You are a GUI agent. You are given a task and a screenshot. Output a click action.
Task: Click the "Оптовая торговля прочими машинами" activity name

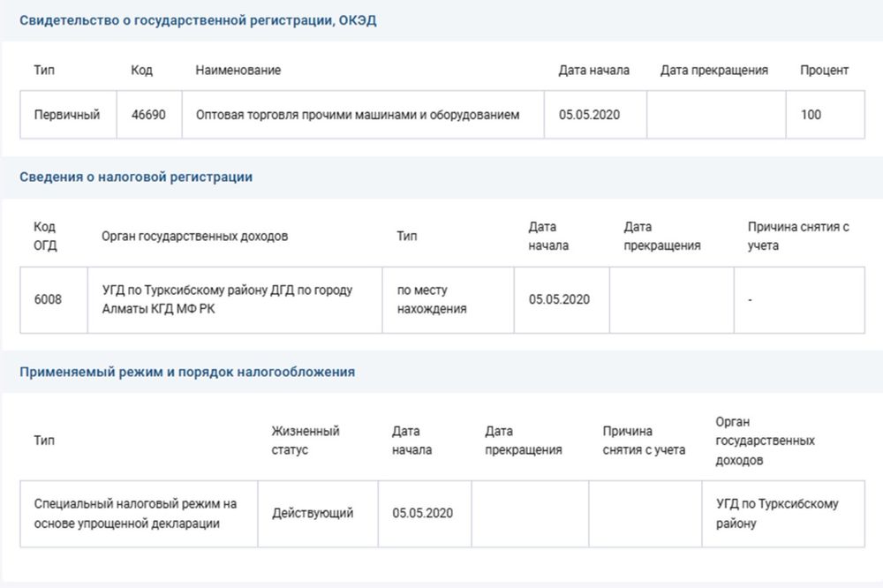[358, 115]
